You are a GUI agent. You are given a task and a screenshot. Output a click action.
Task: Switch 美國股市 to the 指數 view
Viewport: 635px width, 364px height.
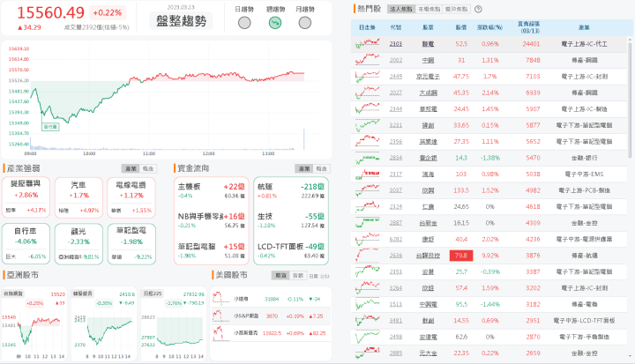(x=298, y=275)
